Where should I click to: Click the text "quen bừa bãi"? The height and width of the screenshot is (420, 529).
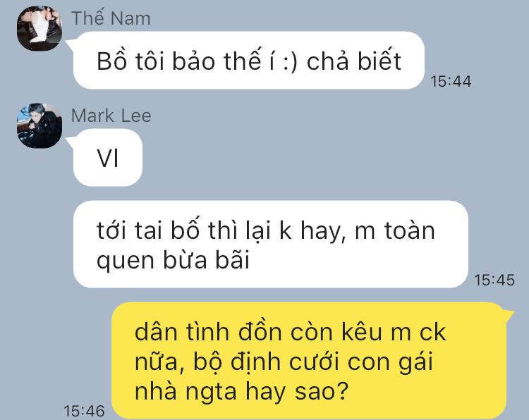point(173,261)
